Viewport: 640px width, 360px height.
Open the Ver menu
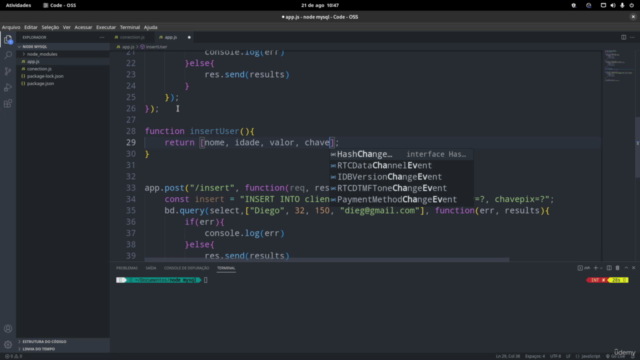click(67, 27)
